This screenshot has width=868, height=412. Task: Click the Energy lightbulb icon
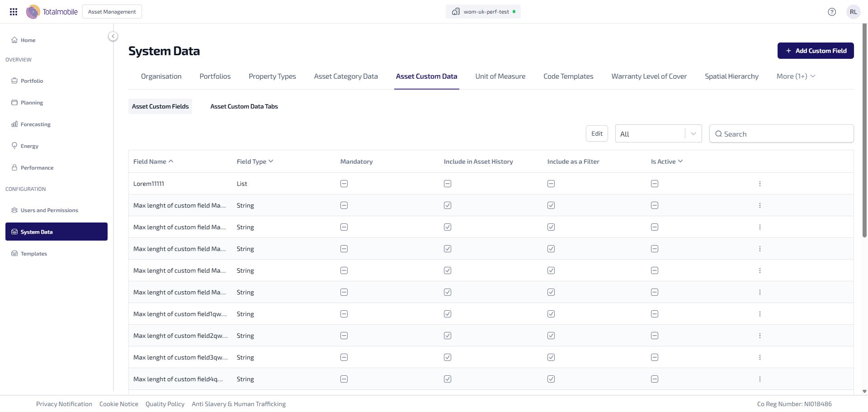(x=14, y=146)
